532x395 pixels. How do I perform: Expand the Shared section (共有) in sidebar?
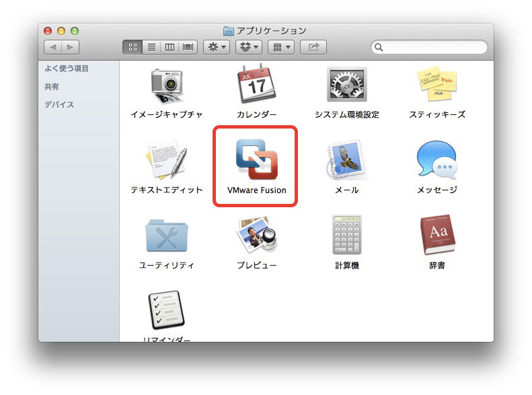52,87
